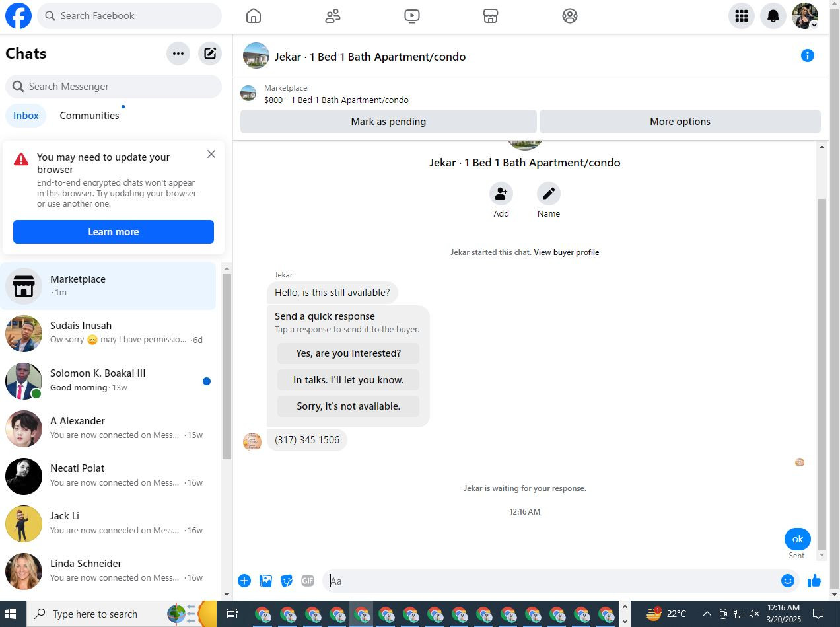Open the Linda Schneider conversation
840x627 pixels.
click(x=108, y=572)
